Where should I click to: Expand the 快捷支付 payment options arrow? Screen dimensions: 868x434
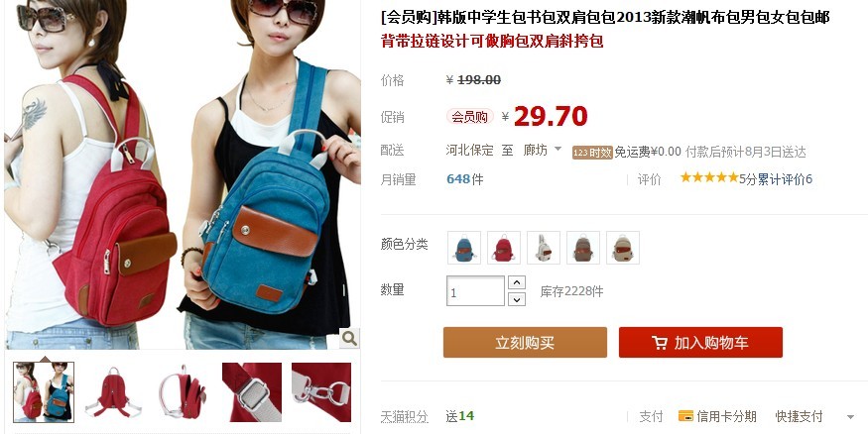[x=850, y=417]
